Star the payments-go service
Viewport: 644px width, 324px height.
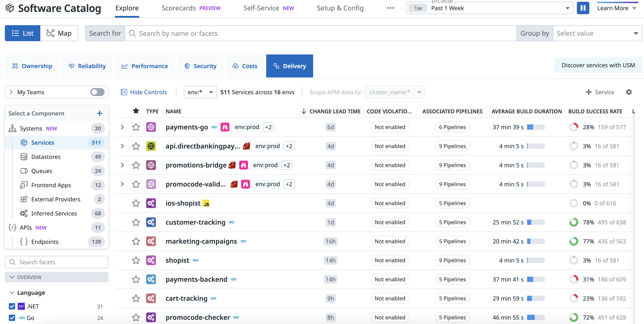pyautogui.click(x=136, y=127)
